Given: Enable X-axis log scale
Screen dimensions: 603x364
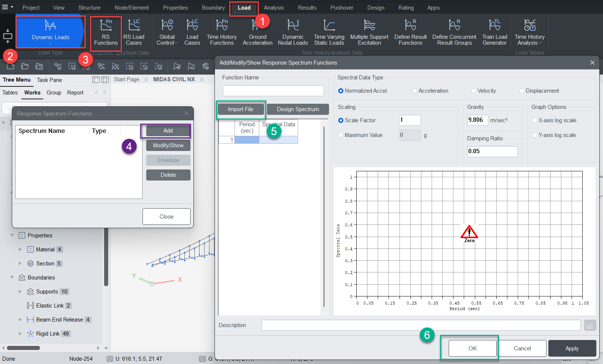Looking at the screenshot, I should click(535, 120).
